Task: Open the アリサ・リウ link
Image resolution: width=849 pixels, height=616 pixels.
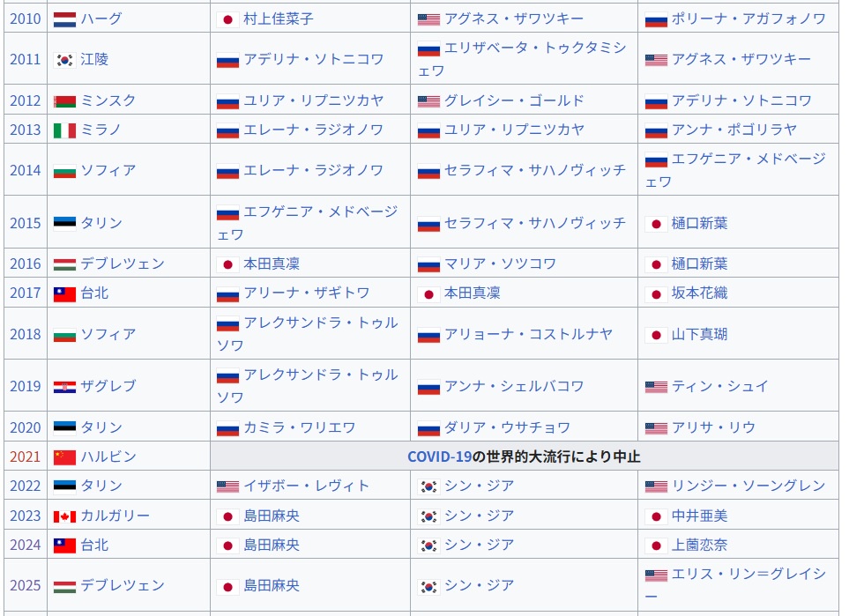Action: (x=713, y=427)
